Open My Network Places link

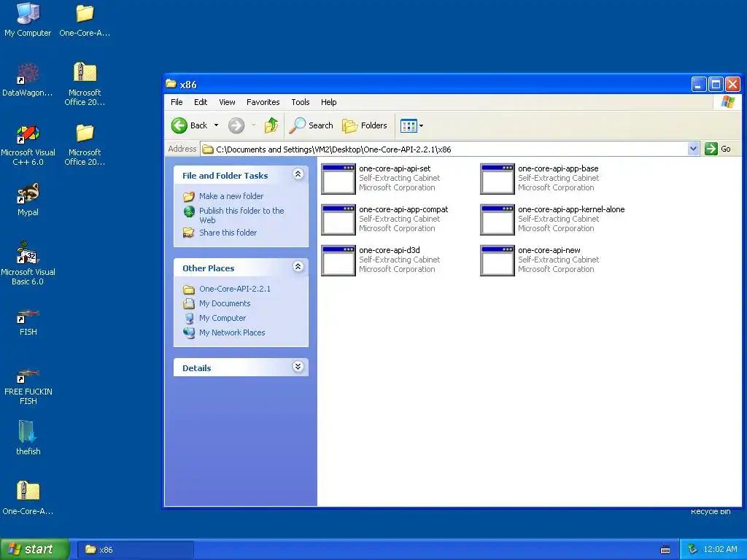click(x=232, y=332)
